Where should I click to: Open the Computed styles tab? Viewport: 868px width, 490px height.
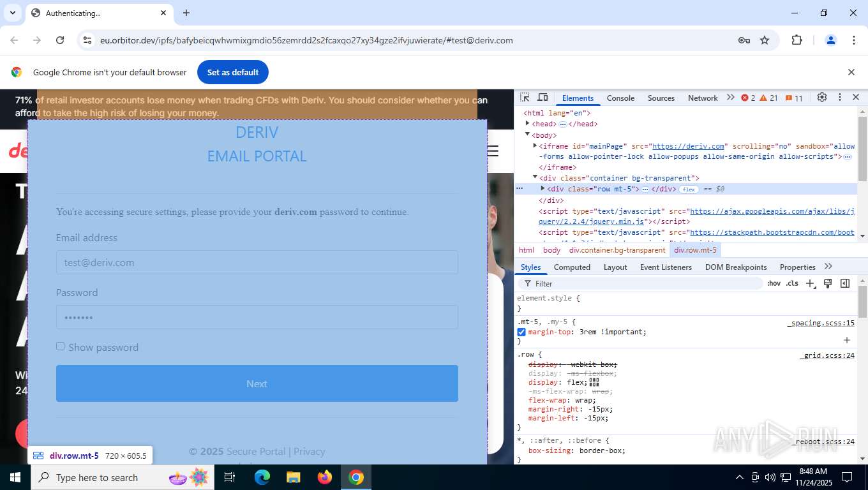[572, 267]
